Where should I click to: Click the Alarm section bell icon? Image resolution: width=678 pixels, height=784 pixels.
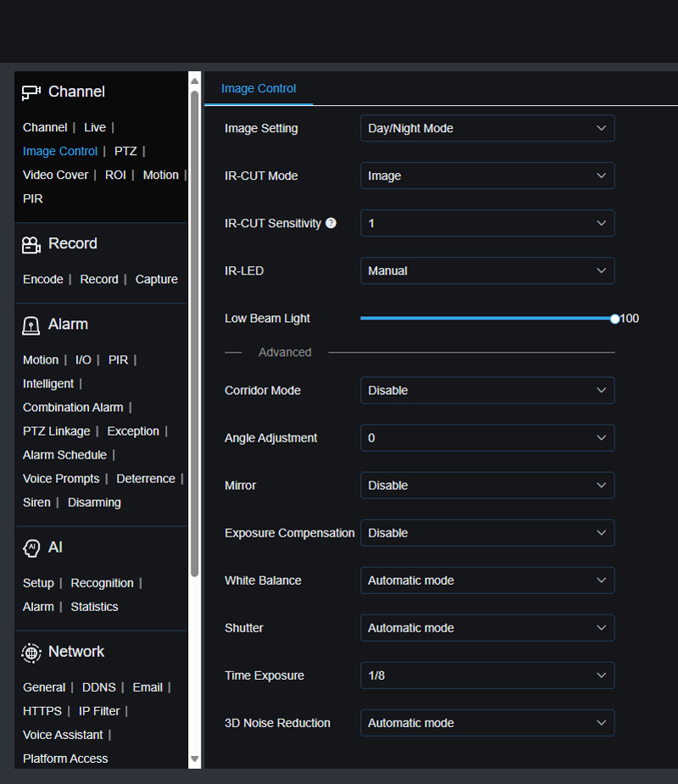pyautogui.click(x=30, y=324)
